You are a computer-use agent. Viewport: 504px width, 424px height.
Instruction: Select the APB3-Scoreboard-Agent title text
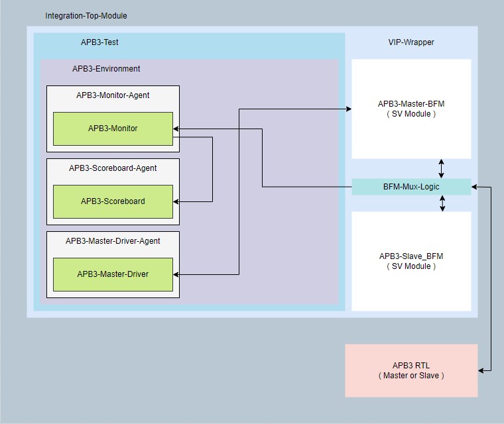point(113,168)
